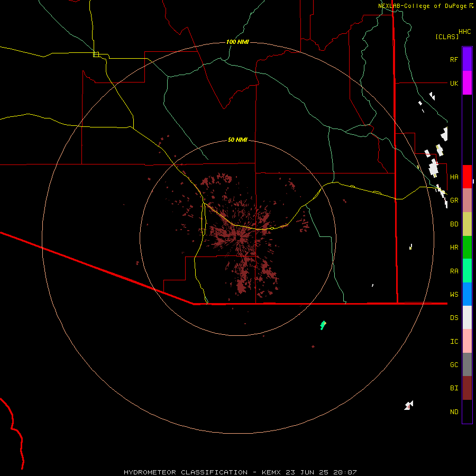Click the 'GR' legend label
The width and height of the screenshot is (476, 476).
(454, 200)
